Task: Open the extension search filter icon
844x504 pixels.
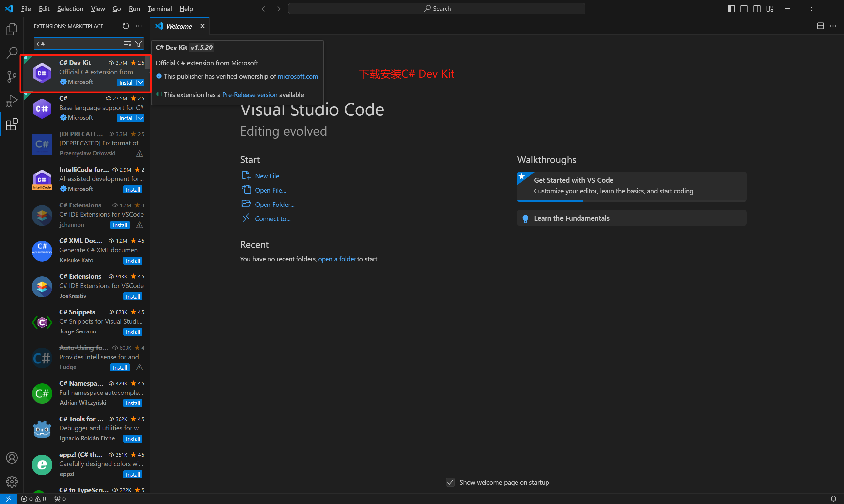Action: pos(139,44)
